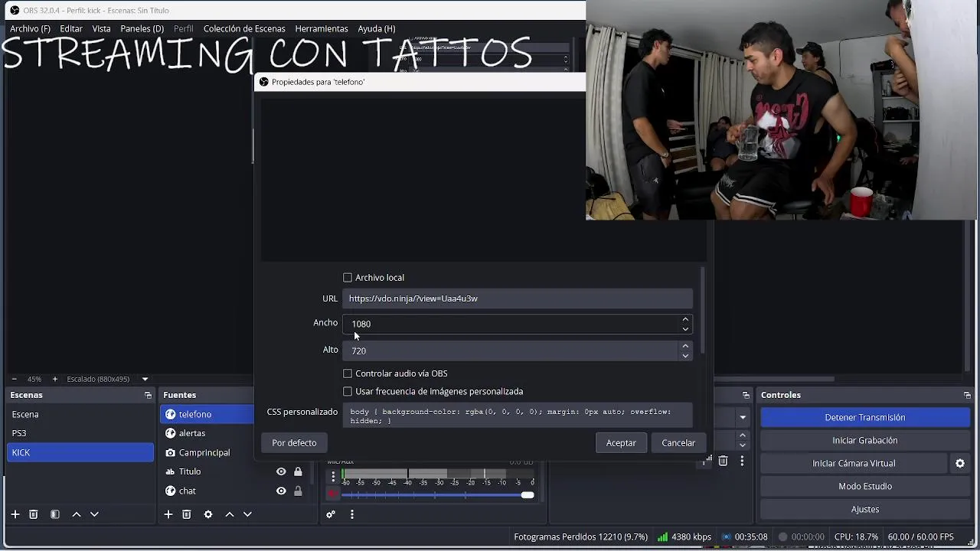
Task: Enable Modo Estudio
Action: 865,486
